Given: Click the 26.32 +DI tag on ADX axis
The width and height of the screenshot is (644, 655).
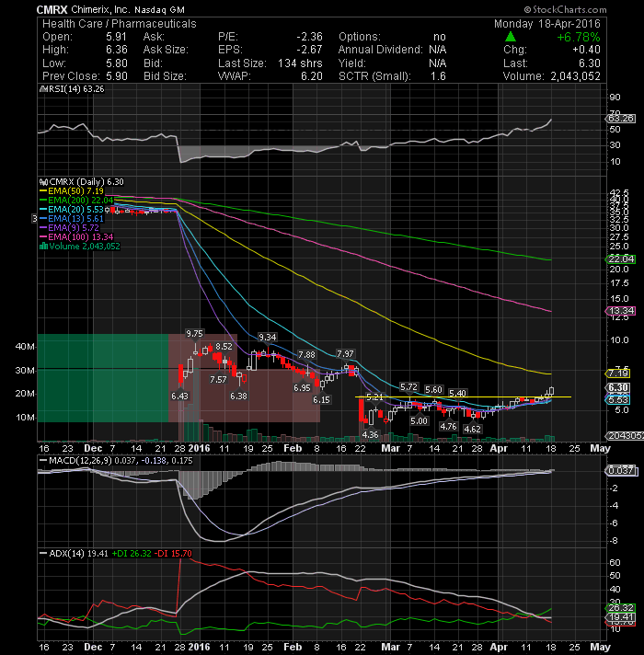Looking at the screenshot, I should pyautogui.click(x=621, y=608).
